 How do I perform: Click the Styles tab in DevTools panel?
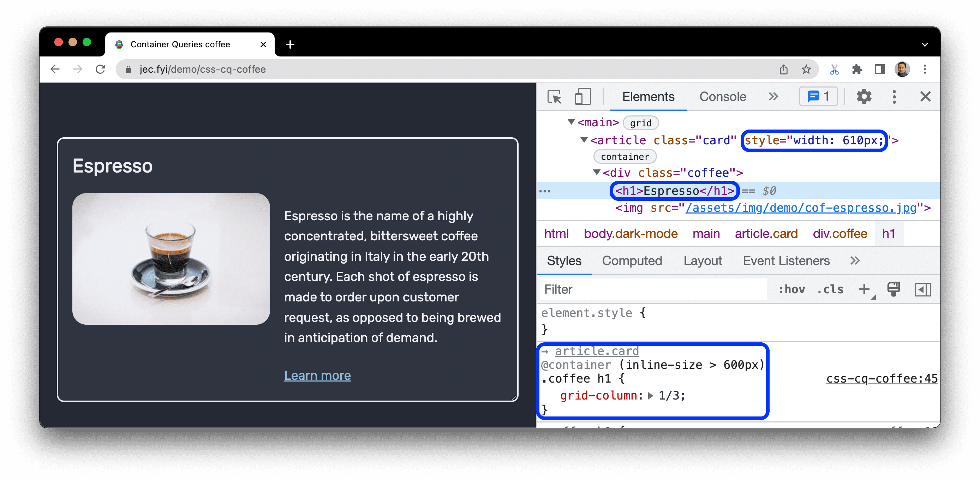pyautogui.click(x=564, y=261)
